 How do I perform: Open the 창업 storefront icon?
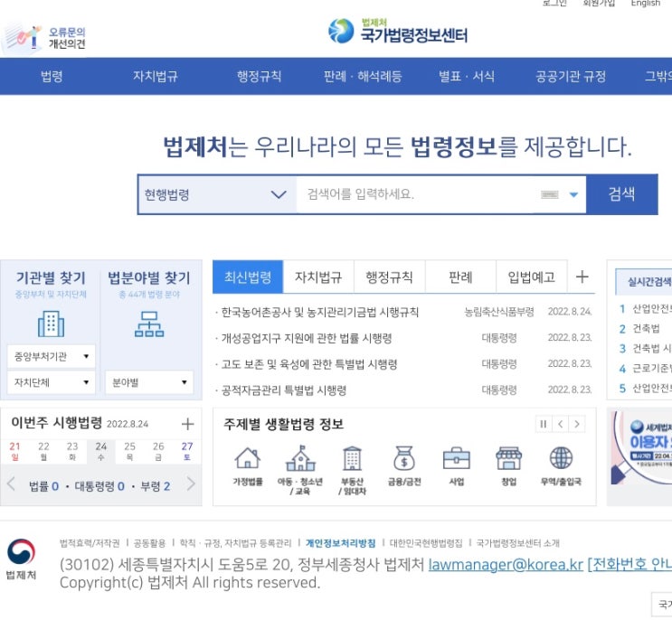[508, 458]
